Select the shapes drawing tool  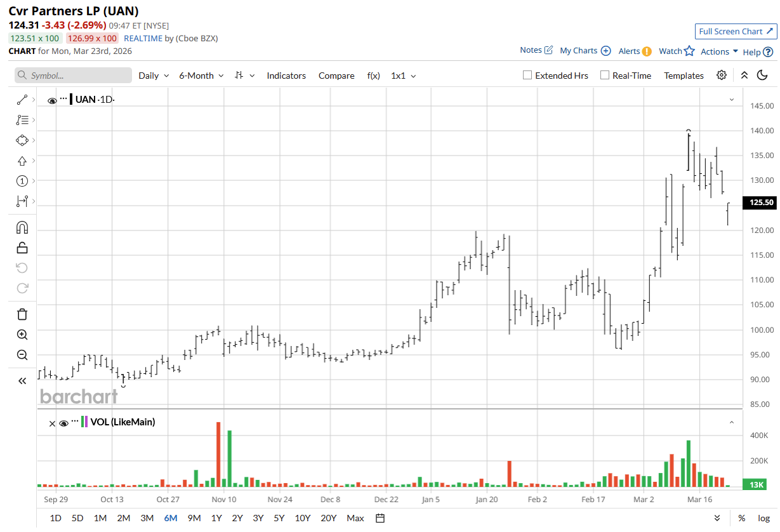[x=22, y=140]
